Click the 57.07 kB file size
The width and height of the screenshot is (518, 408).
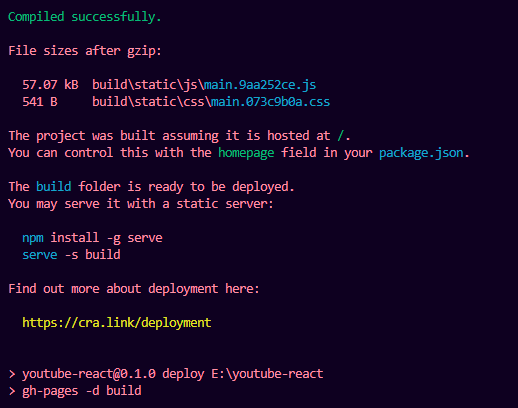[x=50, y=85]
